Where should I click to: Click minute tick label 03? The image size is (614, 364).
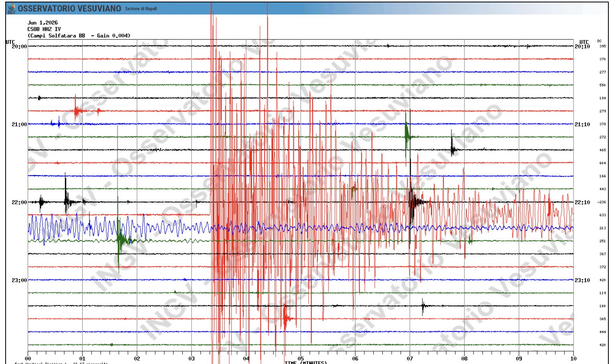(191, 358)
